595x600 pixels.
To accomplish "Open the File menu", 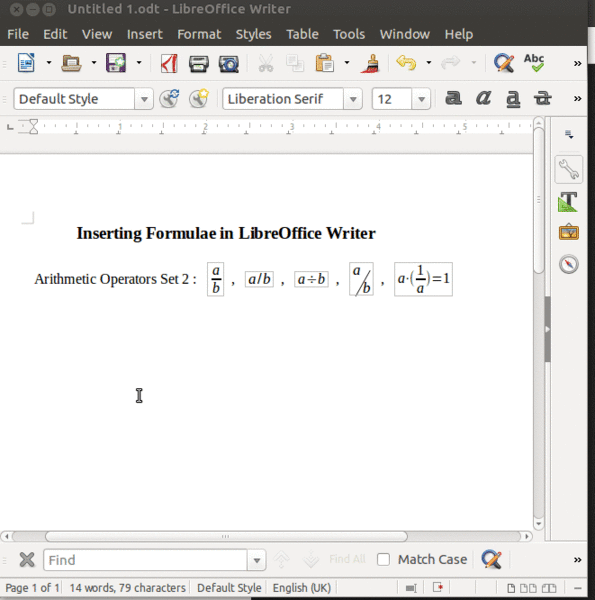I will tap(18, 34).
